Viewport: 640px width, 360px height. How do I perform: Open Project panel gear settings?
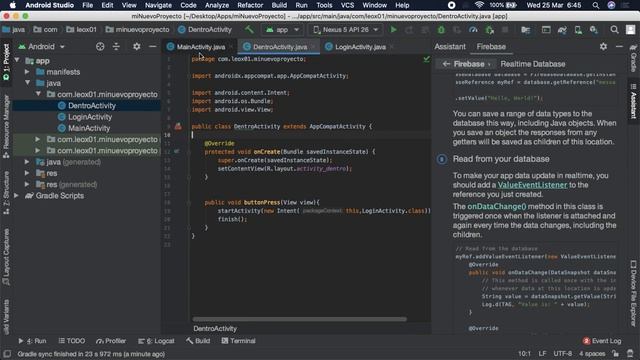click(136, 47)
